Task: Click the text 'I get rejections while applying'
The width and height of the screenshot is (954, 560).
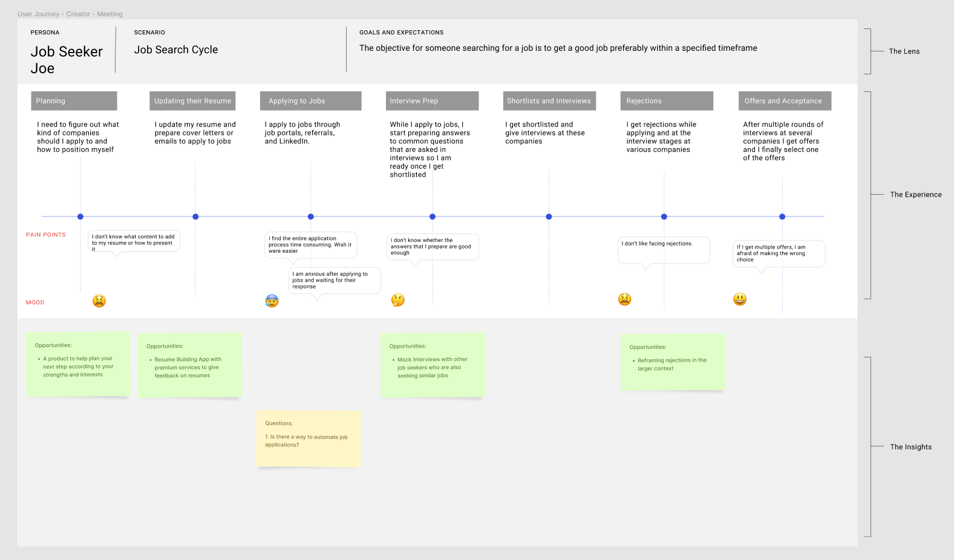Action: tap(661, 137)
